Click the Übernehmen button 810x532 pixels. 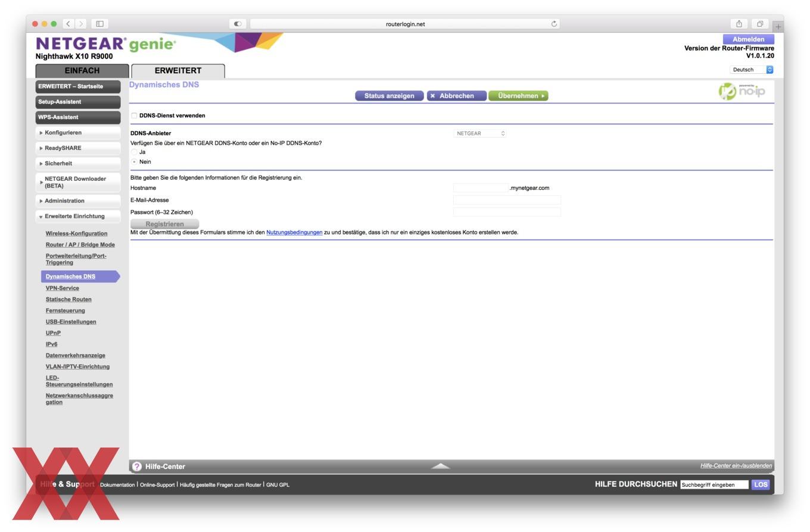tap(518, 96)
